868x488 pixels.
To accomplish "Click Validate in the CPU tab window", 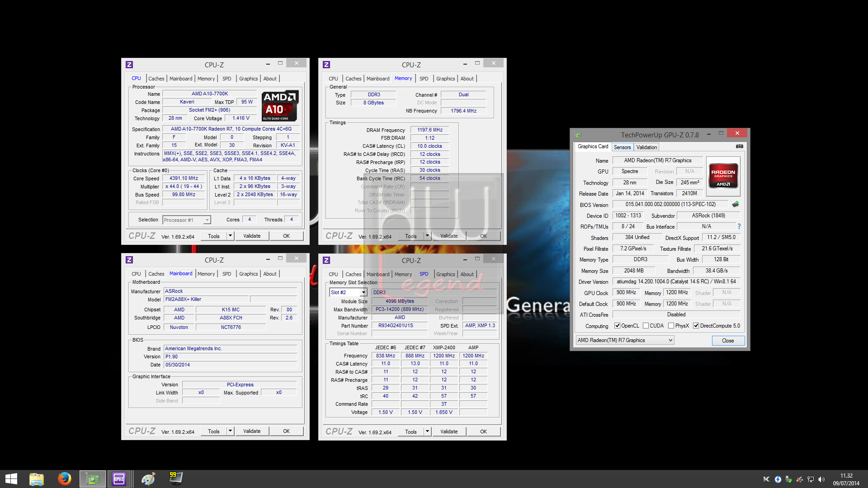I will coord(252,236).
